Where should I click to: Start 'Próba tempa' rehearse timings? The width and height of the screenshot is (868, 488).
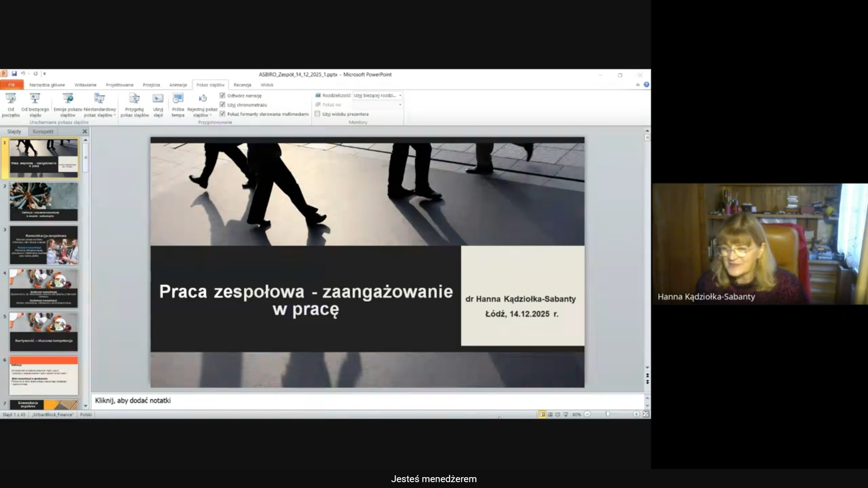(x=178, y=99)
